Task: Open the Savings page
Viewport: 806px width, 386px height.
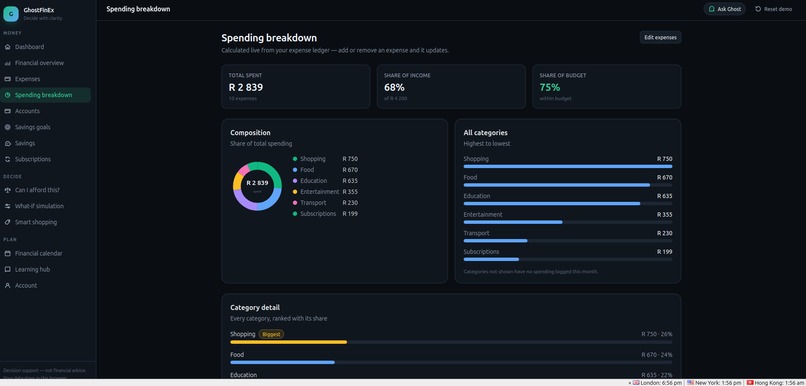Action: [x=46, y=143]
